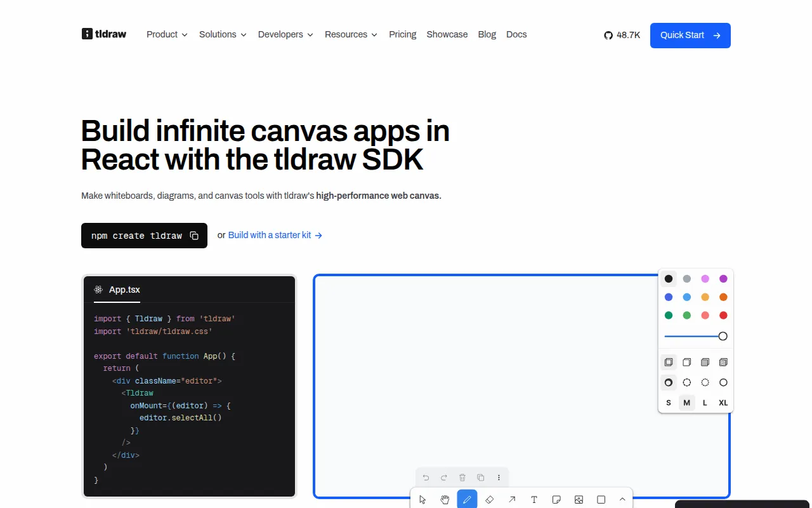The width and height of the screenshot is (812, 508).
Task: Choose the Pattern fill style
Action: (723, 363)
